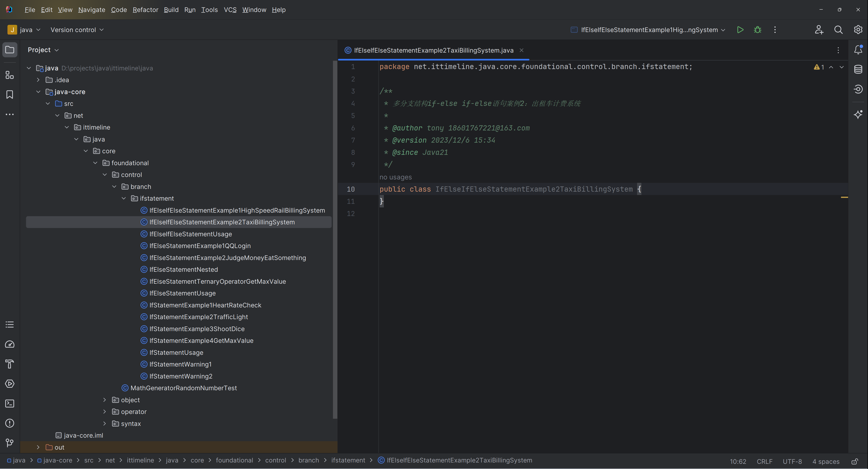Start debugging with the bug icon

click(758, 30)
